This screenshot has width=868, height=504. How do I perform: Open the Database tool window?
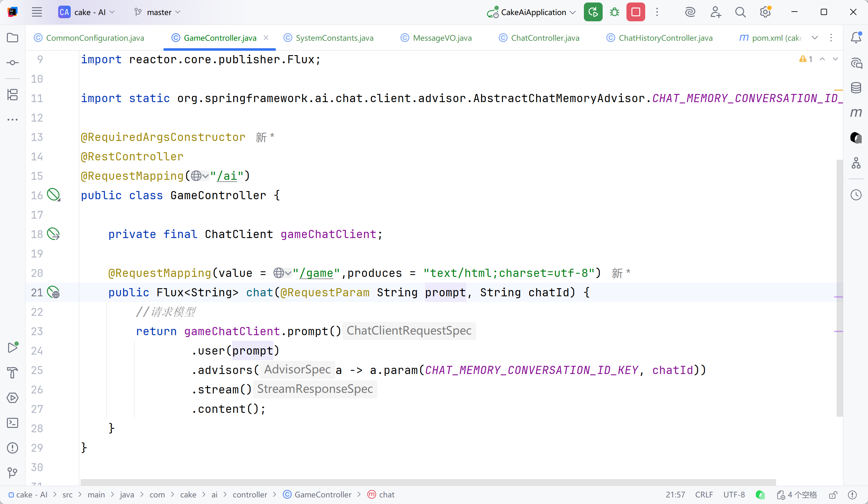(856, 88)
